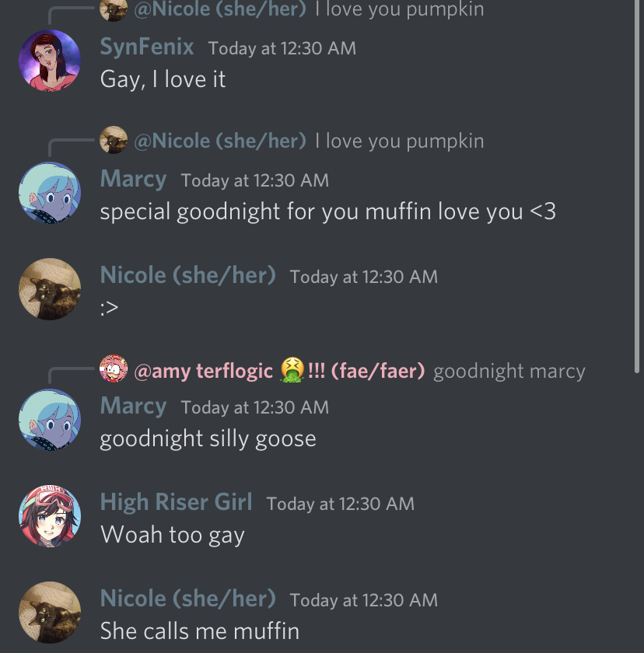Jump to replied message "goodnight marcy"
The height and width of the screenshot is (653, 644).
click(x=509, y=371)
